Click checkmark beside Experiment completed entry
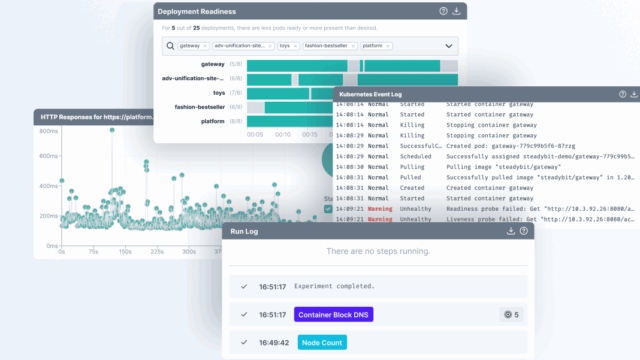Screen dimensions: 640x360 pyautogui.click(x=244, y=287)
